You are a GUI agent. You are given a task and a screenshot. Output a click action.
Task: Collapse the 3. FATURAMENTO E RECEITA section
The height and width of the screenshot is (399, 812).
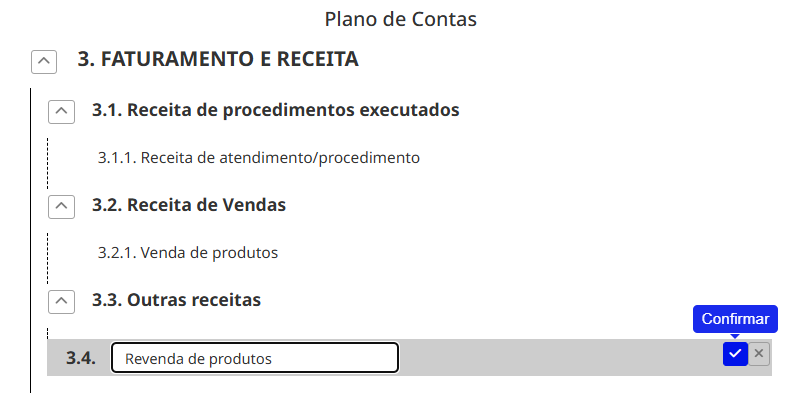tap(44, 62)
